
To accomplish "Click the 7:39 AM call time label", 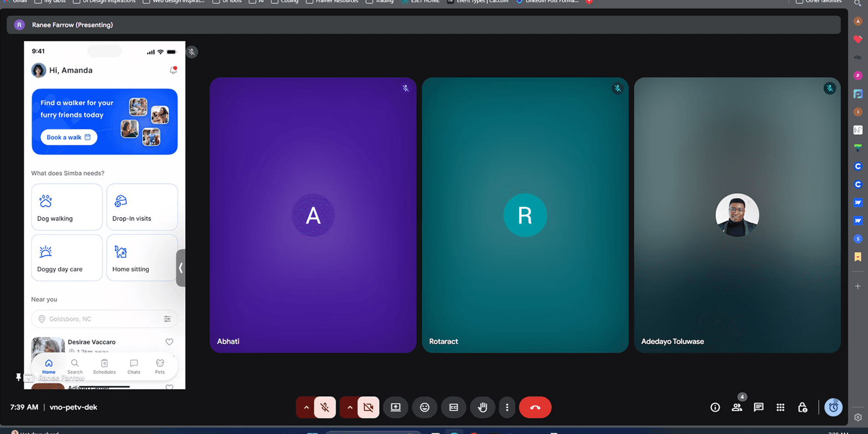I will point(24,407).
